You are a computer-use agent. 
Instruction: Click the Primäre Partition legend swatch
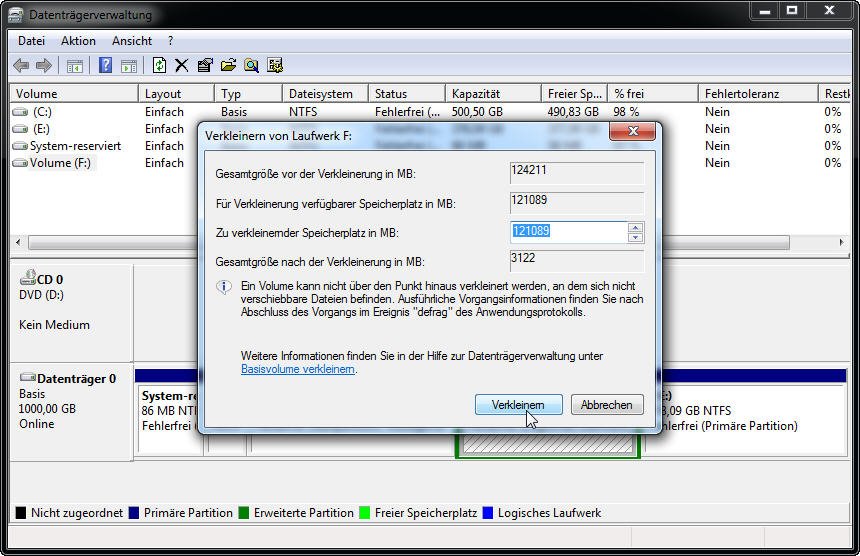tap(134, 513)
